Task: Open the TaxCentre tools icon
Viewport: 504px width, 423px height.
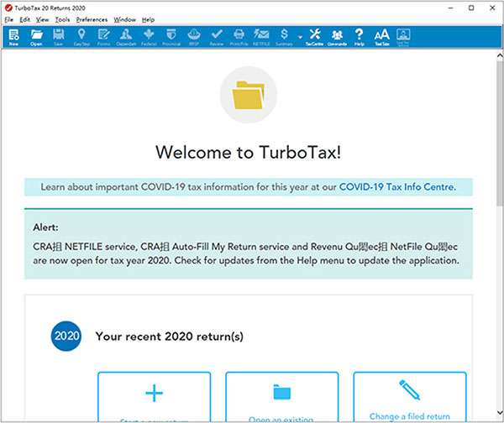Action: [x=314, y=37]
